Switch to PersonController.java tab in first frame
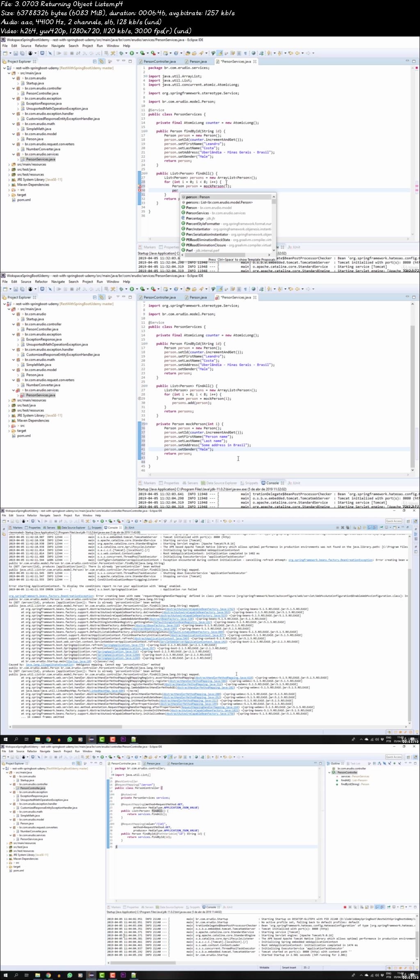This screenshot has width=420, height=980. [x=160, y=62]
